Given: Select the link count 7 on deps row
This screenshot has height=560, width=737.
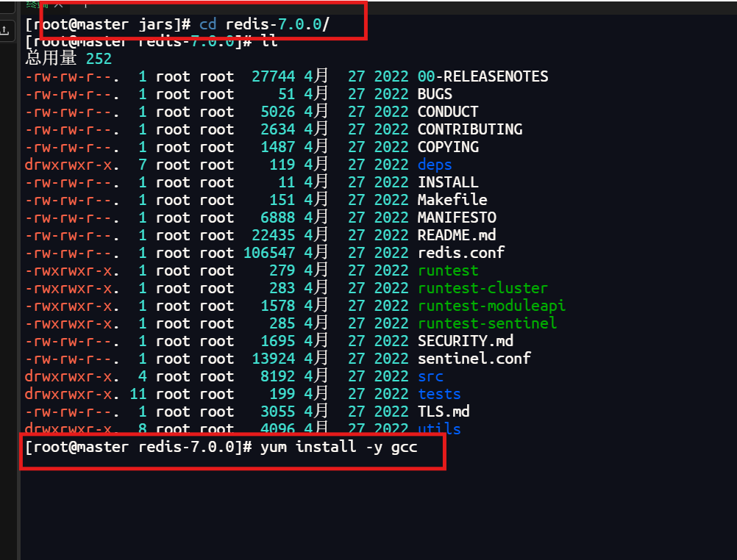Looking at the screenshot, I should click(143, 165).
